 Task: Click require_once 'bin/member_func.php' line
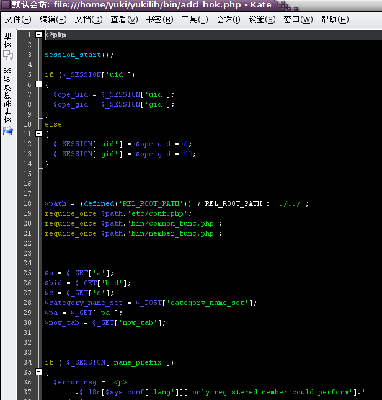[x=133, y=234]
